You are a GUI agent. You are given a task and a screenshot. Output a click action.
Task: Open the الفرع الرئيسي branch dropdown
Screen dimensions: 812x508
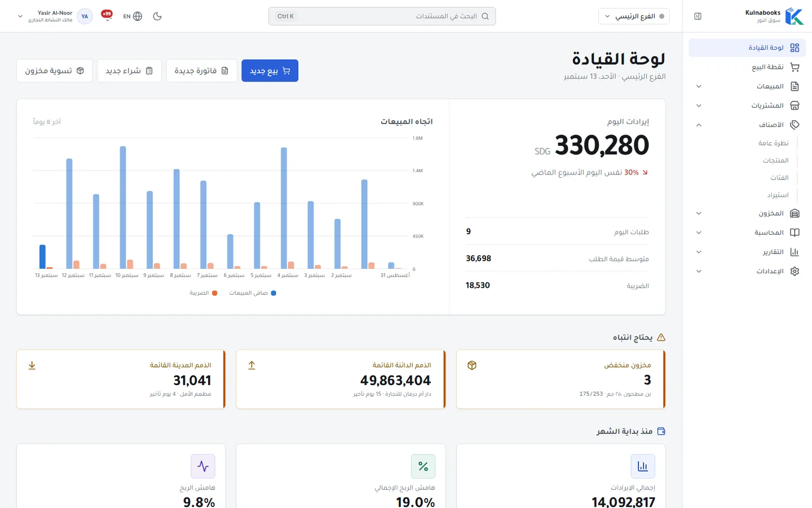point(634,16)
